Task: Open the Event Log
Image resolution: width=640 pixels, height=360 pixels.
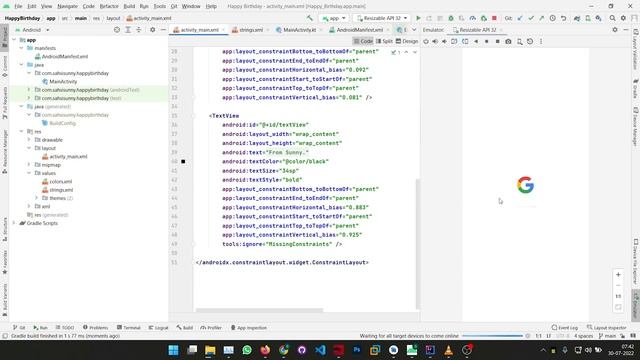Action: tap(564, 328)
